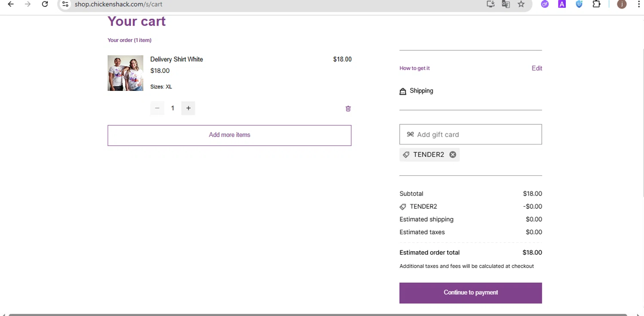This screenshot has width=644, height=316.
Task: Click the horizontal scrollbar at bottom
Action: (x=318, y=315)
